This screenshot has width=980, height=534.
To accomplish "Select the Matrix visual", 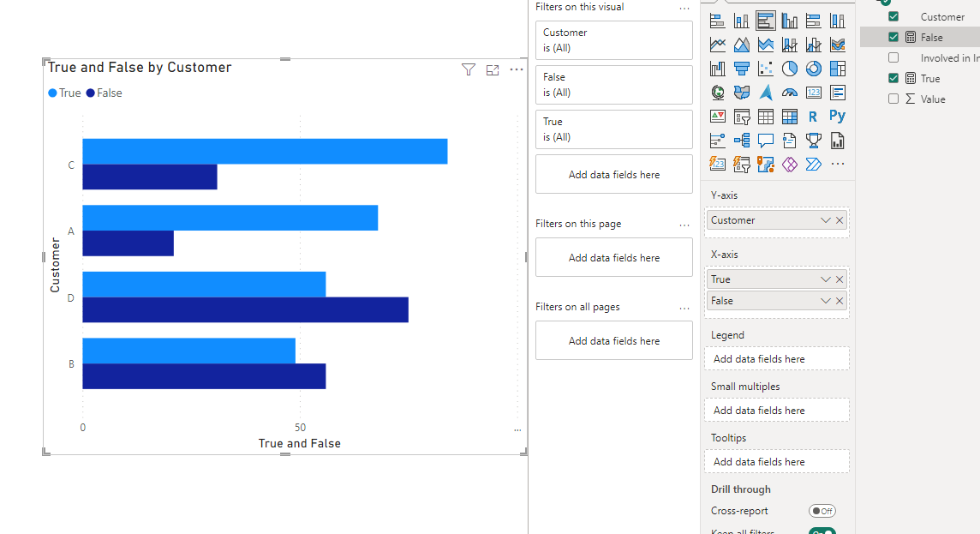I will coord(789,117).
